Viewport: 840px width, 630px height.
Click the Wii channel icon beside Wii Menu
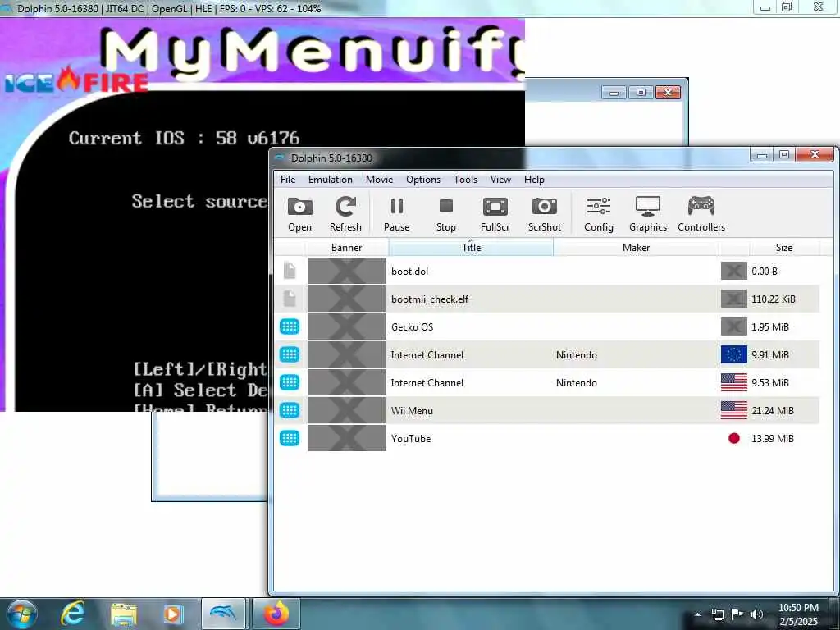[x=290, y=410]
